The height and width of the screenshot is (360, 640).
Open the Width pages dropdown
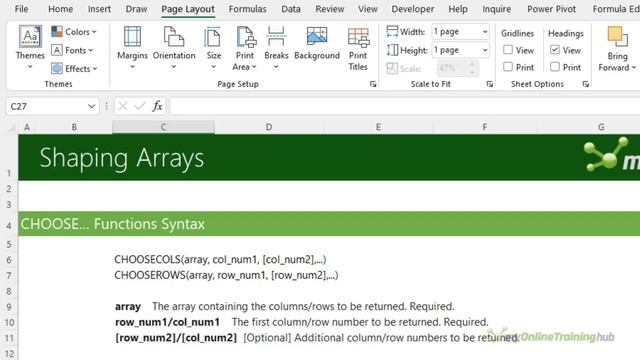(485, 31)
